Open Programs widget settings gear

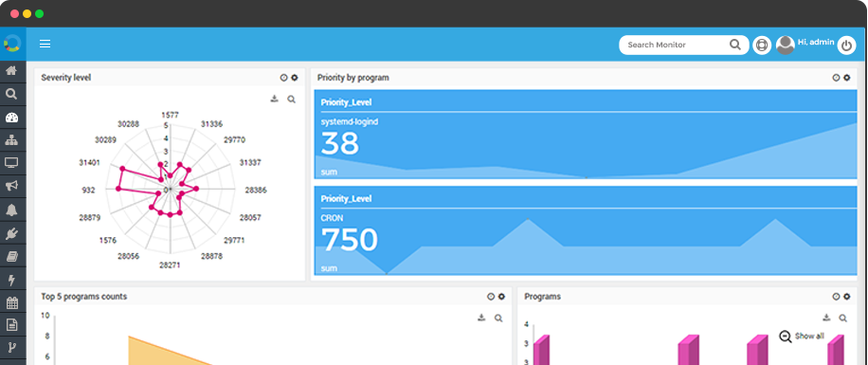tap(846, 297)
